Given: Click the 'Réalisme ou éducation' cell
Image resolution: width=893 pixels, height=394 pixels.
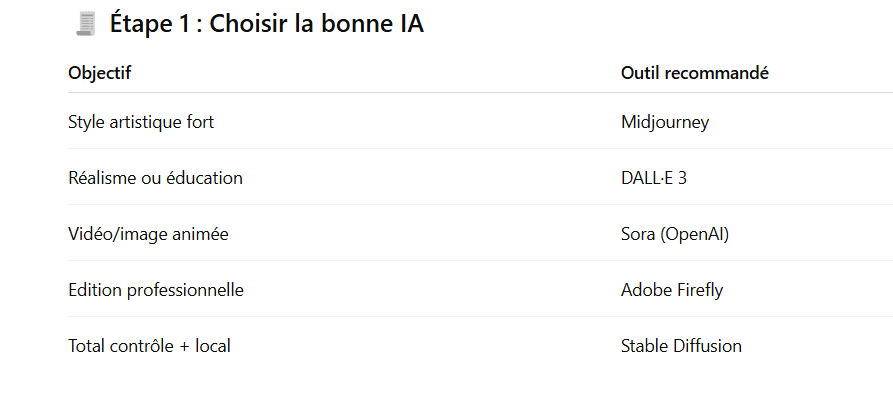Looking at the screenshot, I should [x=155, y=178].
